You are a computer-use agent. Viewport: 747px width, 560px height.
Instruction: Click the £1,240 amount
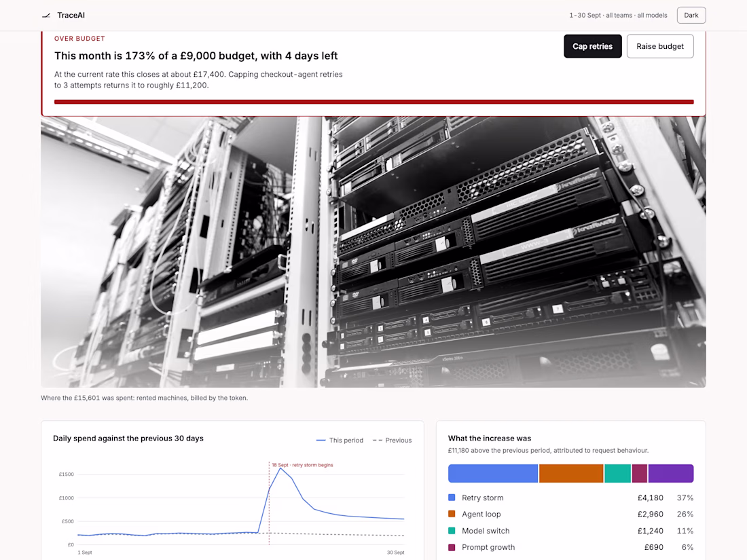point(651,531)
